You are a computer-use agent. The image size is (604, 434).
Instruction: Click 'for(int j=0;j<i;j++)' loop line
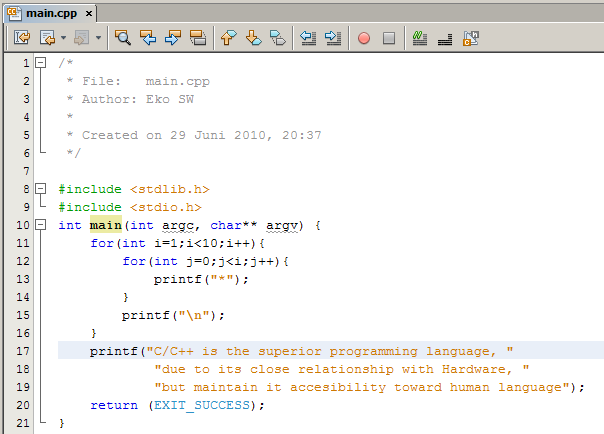point(206,261)
